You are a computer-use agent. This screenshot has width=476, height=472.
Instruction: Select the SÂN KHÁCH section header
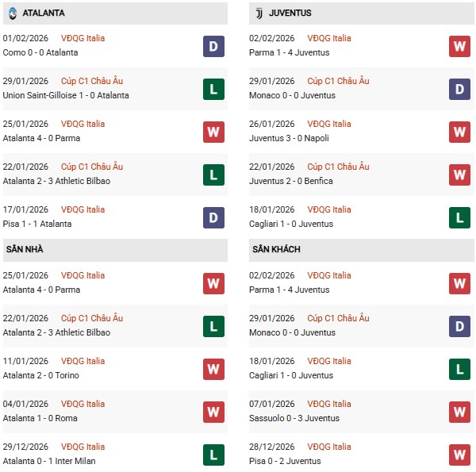pyautogui.click(x=277, y=250)
